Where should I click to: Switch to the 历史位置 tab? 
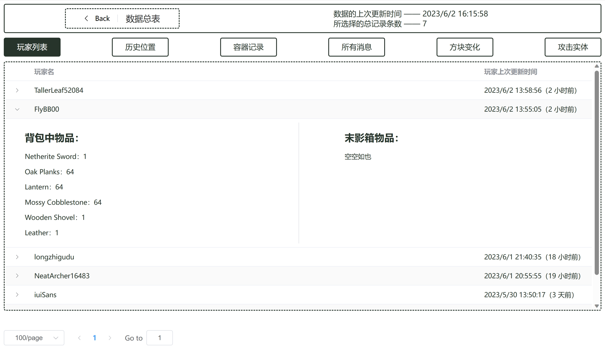140,47
